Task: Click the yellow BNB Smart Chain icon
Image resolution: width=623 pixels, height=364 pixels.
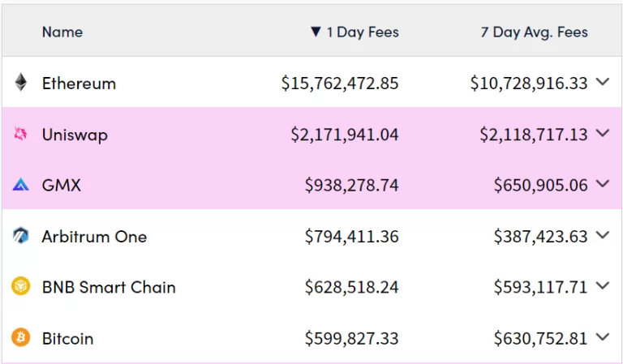Action: tap(21, 287)
